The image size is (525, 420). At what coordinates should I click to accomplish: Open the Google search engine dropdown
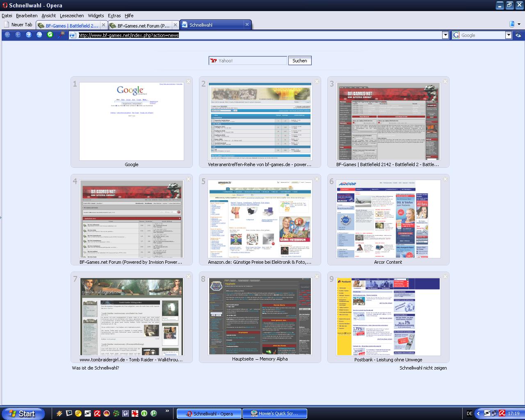[509, 35]
